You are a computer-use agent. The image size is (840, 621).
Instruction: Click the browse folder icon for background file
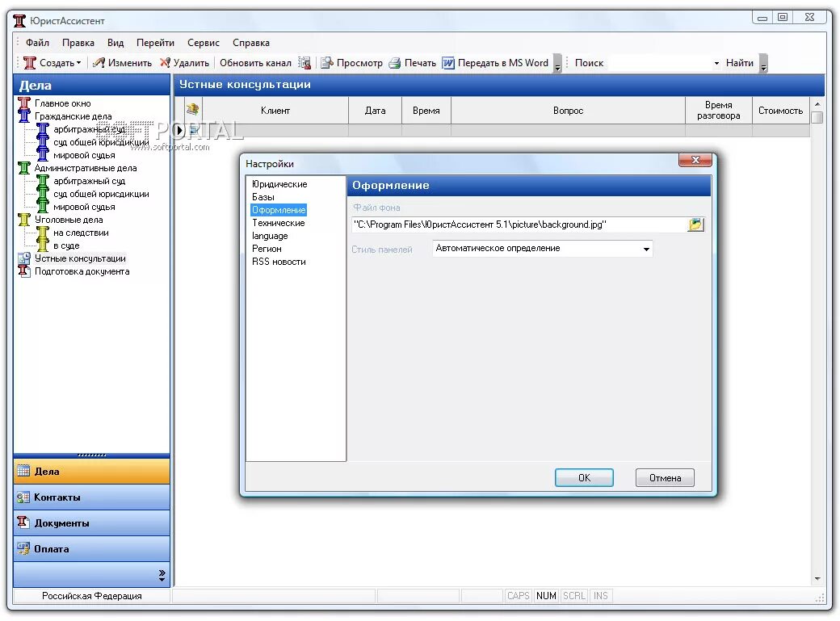coord(695,224)
